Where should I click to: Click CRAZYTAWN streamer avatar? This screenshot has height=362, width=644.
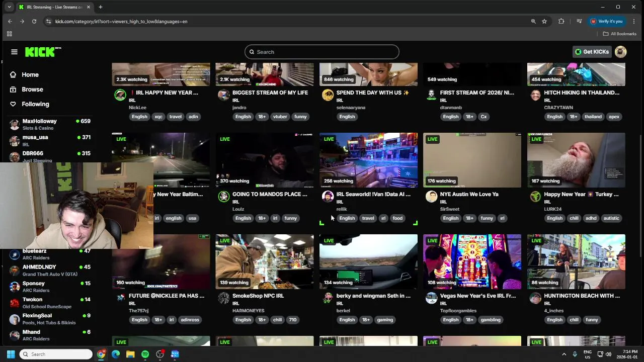tap(535, 95)
